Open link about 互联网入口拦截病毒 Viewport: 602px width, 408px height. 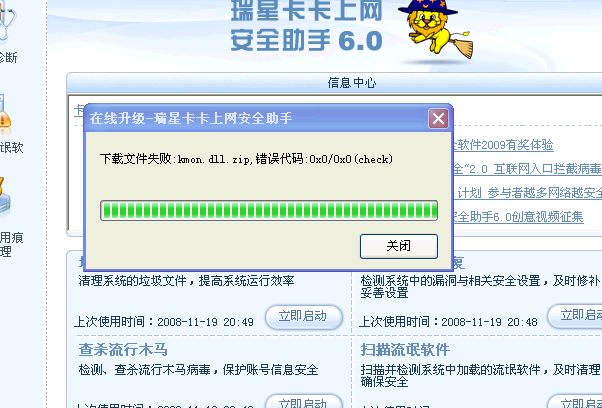point(527,168)
